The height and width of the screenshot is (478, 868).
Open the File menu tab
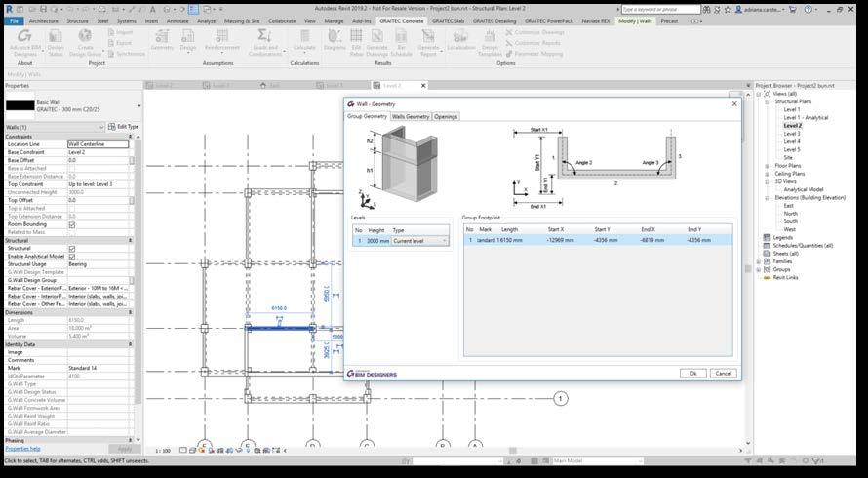tap(14, 21)
